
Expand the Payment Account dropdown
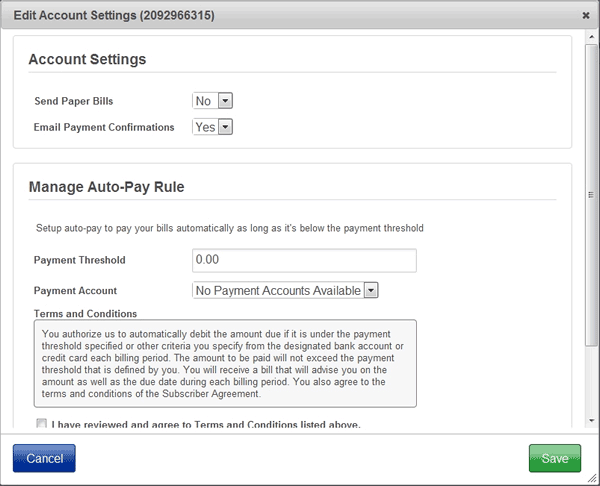285,290
